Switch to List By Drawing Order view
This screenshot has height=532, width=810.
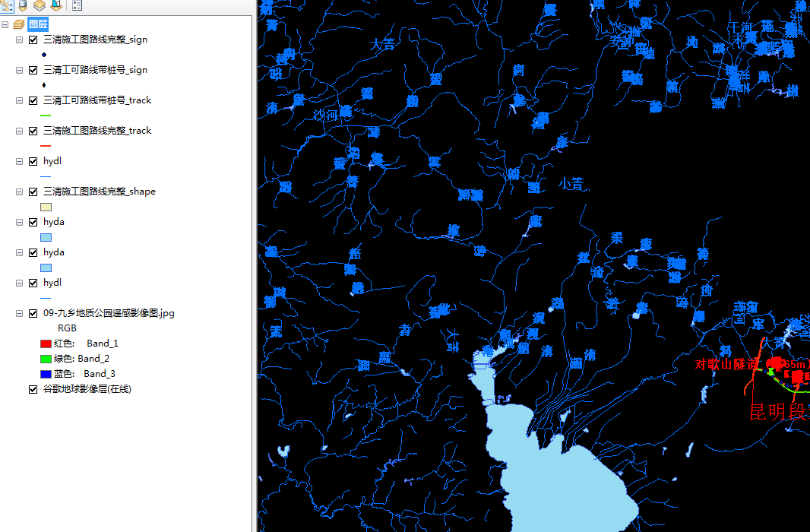point(6,6)
